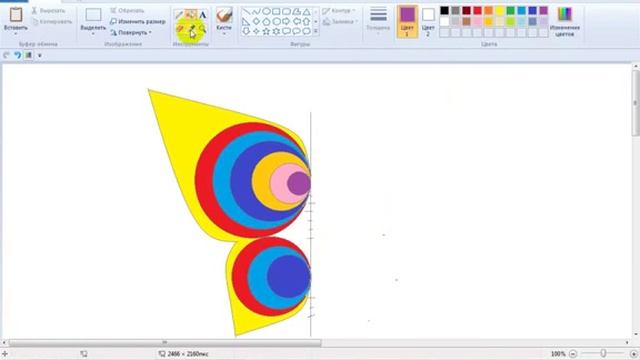Open the Выделить (Select) dropdown arrow
Screen dimensions: 640x360
click(93, 34)
